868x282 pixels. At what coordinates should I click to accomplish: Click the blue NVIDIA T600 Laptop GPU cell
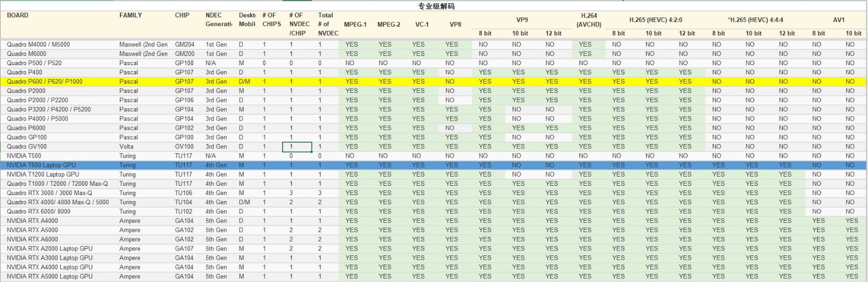41,165
